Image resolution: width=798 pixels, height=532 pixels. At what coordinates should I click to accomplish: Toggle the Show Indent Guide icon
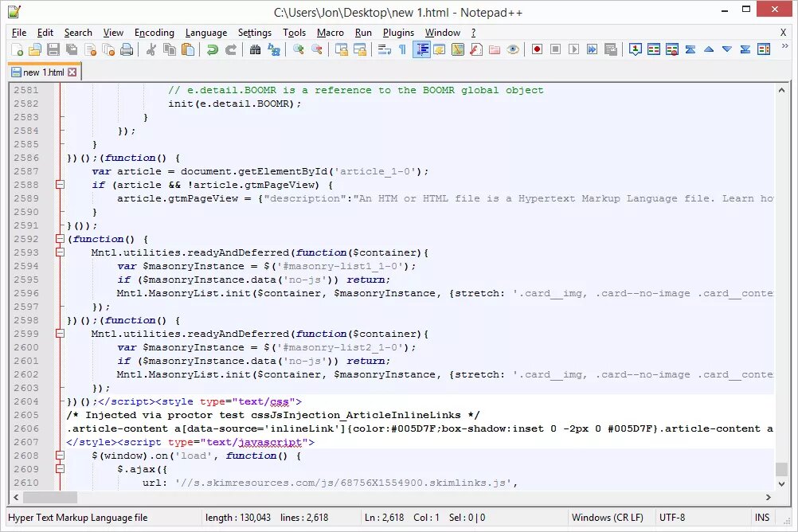(421, 49)
